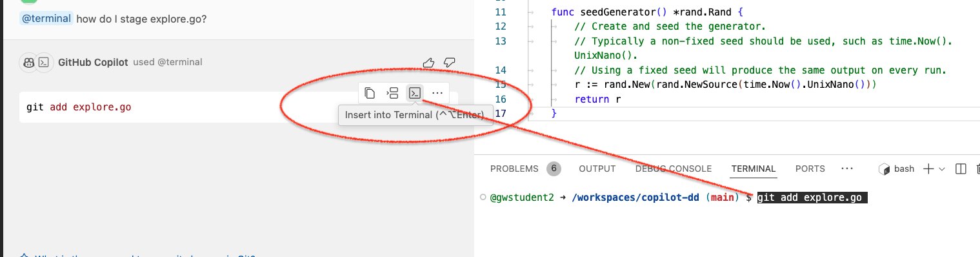Switch to the OUTPUT tab

coord(597,169)
